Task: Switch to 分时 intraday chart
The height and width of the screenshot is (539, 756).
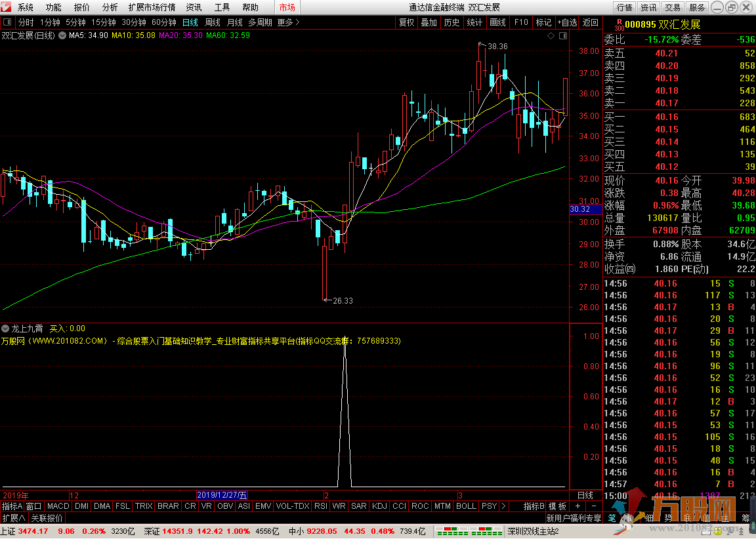Action: coord(26,22)
